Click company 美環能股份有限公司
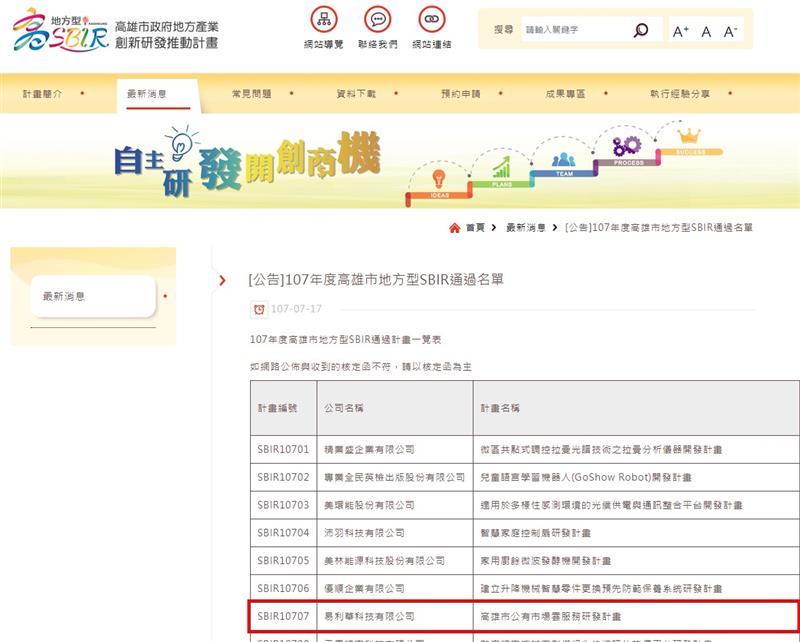 pyautogui.click(x=369, y=505)
